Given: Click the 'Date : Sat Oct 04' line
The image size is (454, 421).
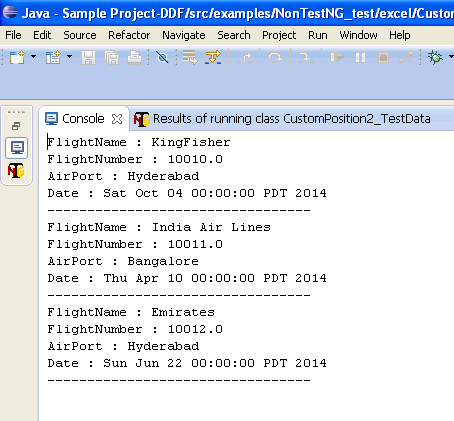Looking at the screenshot, I should click(187, 193).
